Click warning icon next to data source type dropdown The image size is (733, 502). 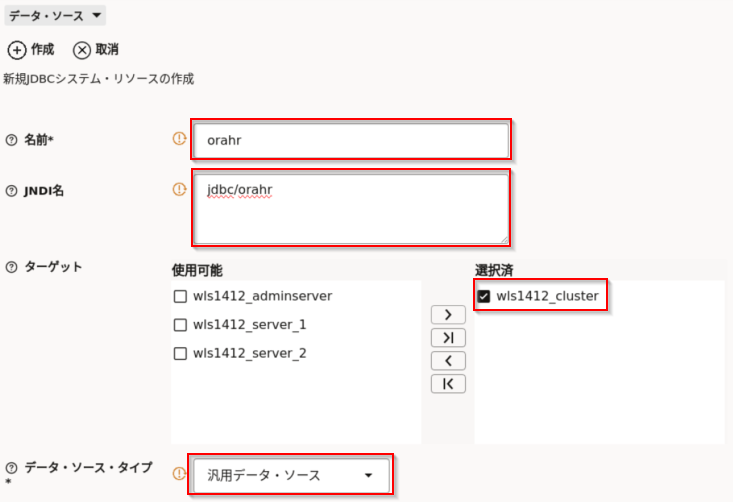click(180, 473)
